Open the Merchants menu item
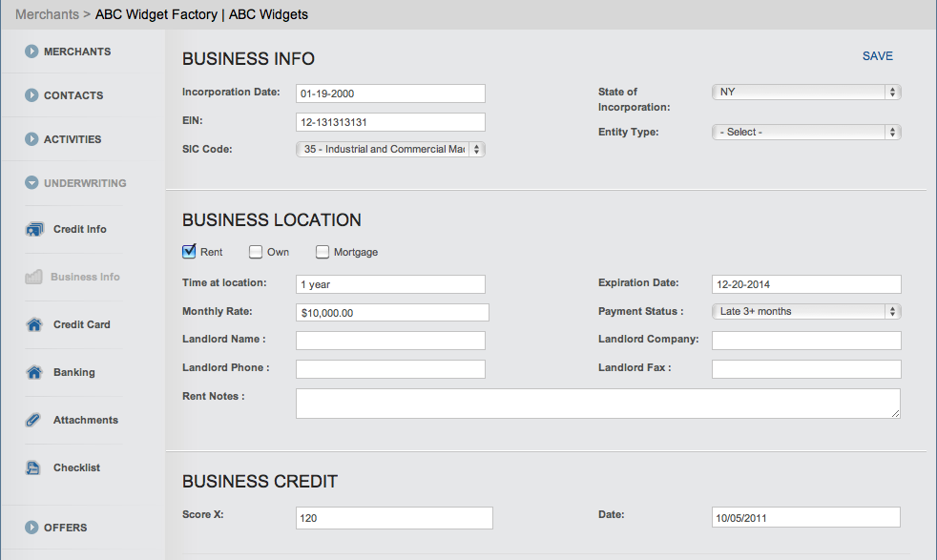Viewport: 937px width, 560px height. [x=77, y=52]
